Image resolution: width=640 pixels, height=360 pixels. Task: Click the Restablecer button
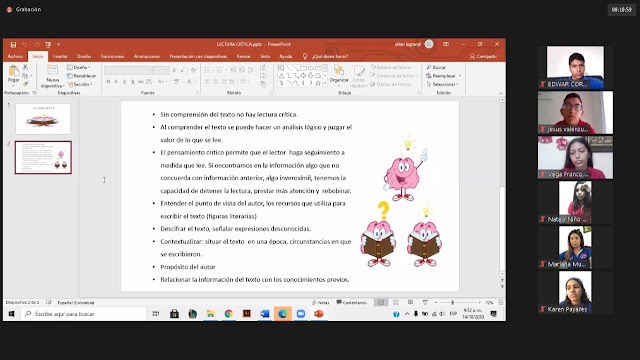[x=82, y=76]
